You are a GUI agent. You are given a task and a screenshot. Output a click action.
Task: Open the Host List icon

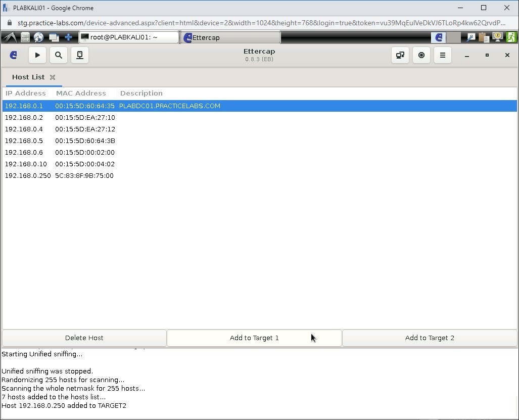[x=80, y=55]
